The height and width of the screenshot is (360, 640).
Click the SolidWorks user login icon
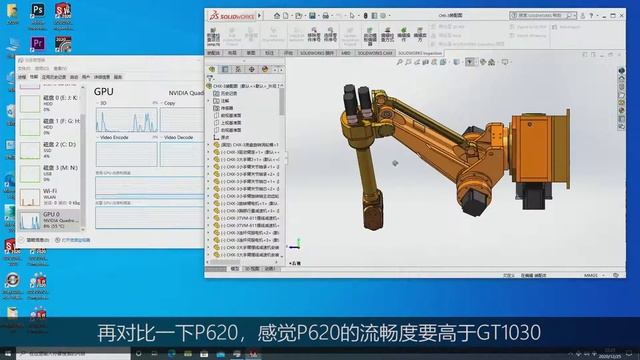(582, 16)
